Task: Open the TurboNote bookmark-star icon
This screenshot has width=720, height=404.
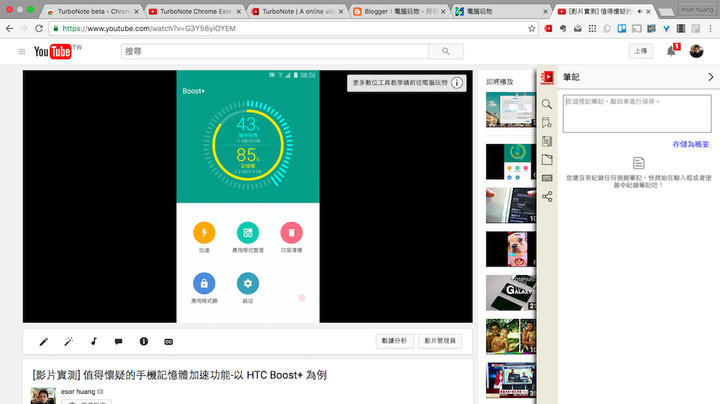Action: 546,123
